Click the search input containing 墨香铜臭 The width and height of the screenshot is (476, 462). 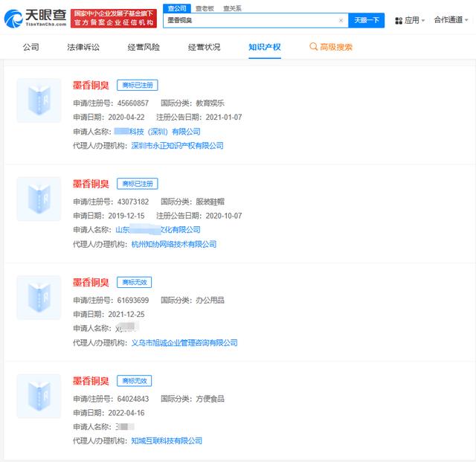click(249, 21)
